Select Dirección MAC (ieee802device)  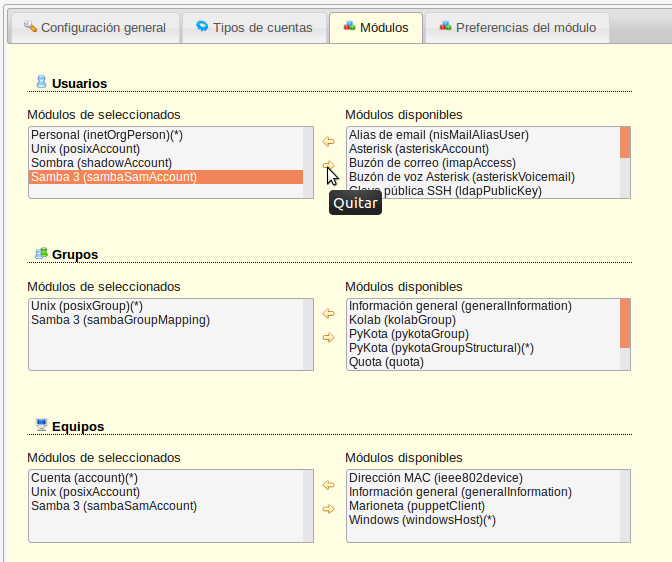tap(483, 478)
